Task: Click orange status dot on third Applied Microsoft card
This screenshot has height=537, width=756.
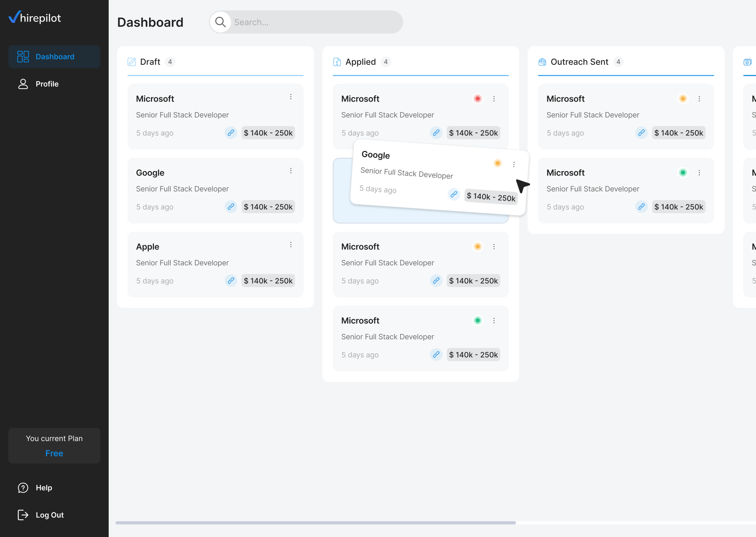Action: tap(478, 246)
